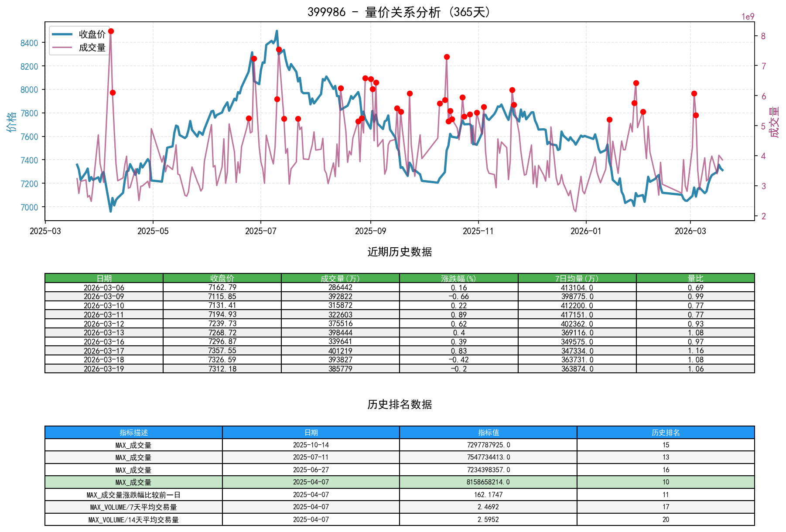The width and height of the screenshot is (786, 532).
Task: Collapse the chart legend box
Action: tap(79, 41)
